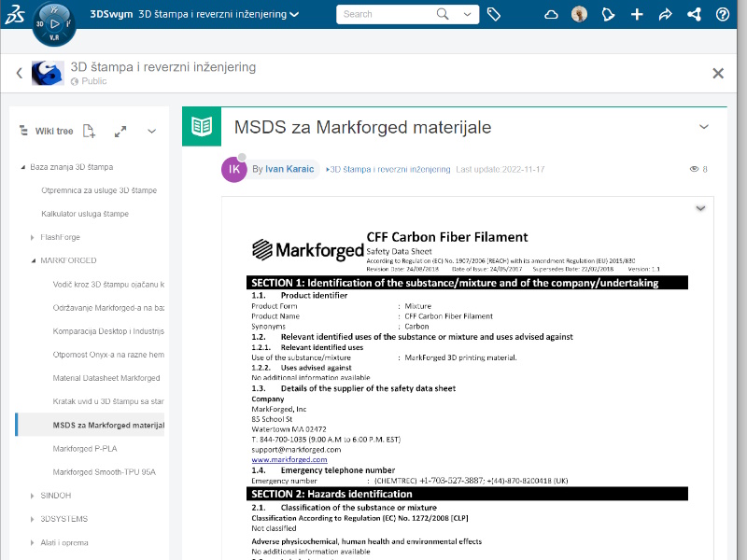
Task: Select the FlashForge tree item
Action: 60,237
